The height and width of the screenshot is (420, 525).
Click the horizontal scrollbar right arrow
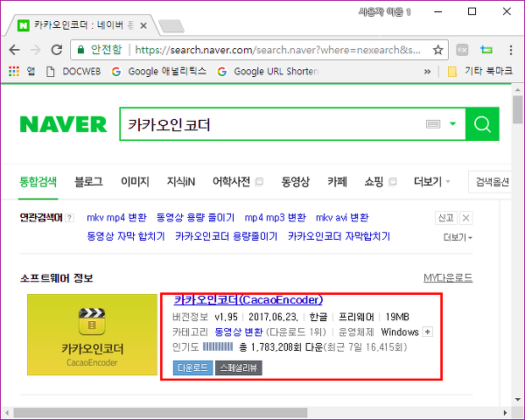(x=505, y=413)
